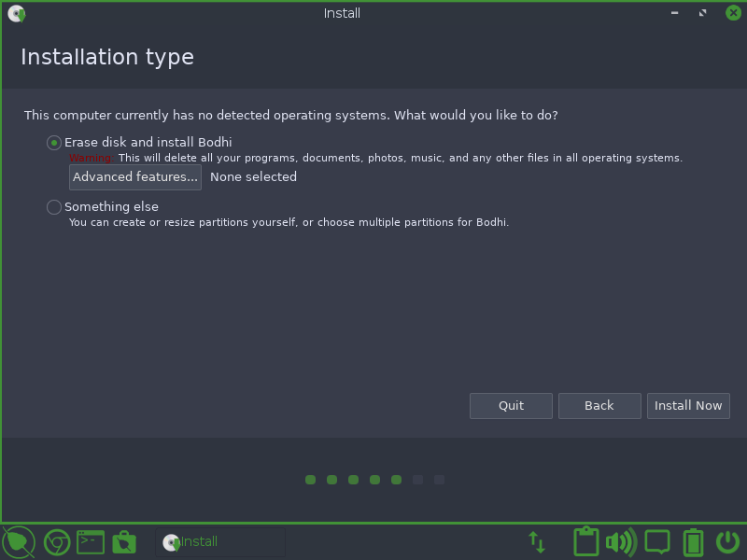Select Erase disk and install Bodhi
The image size is (747, 560).
(x=54, y=143)
